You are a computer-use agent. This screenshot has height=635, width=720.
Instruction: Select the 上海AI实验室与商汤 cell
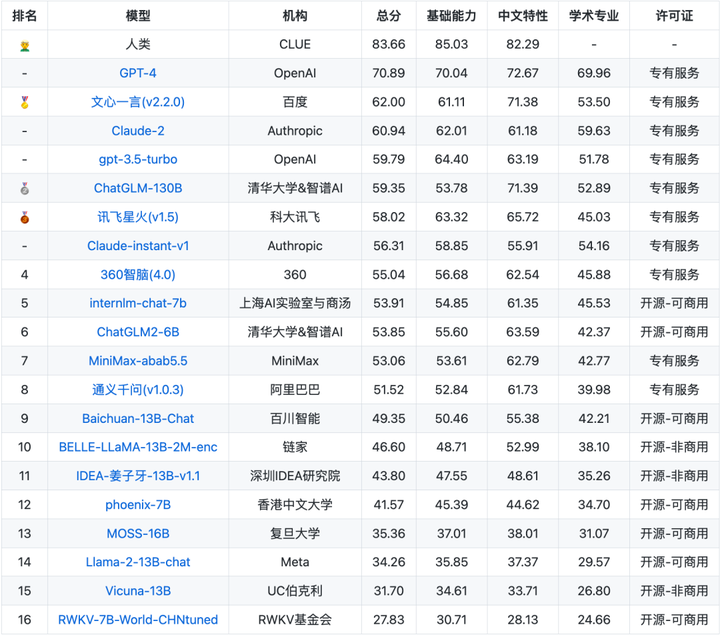[x=295, y=303]
